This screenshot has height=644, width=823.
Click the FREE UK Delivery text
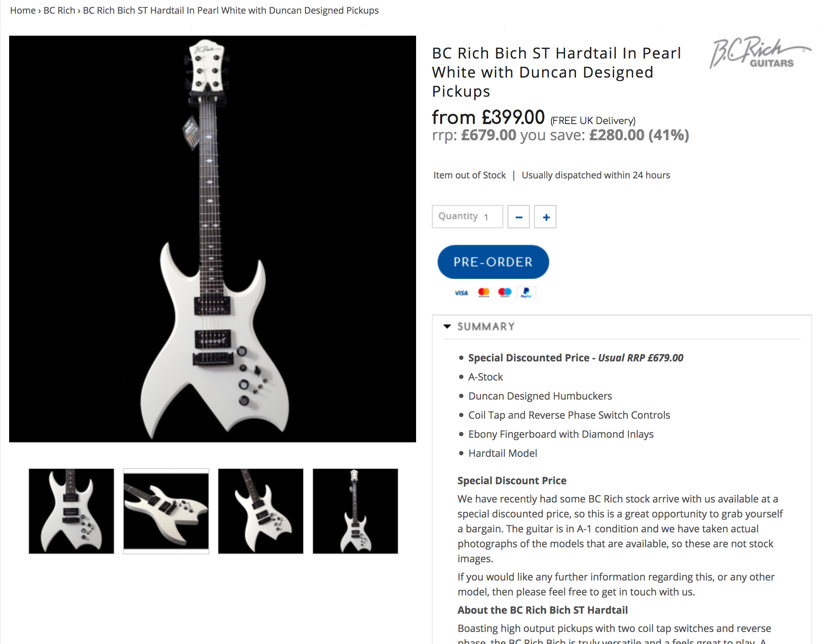pos(593,121)
